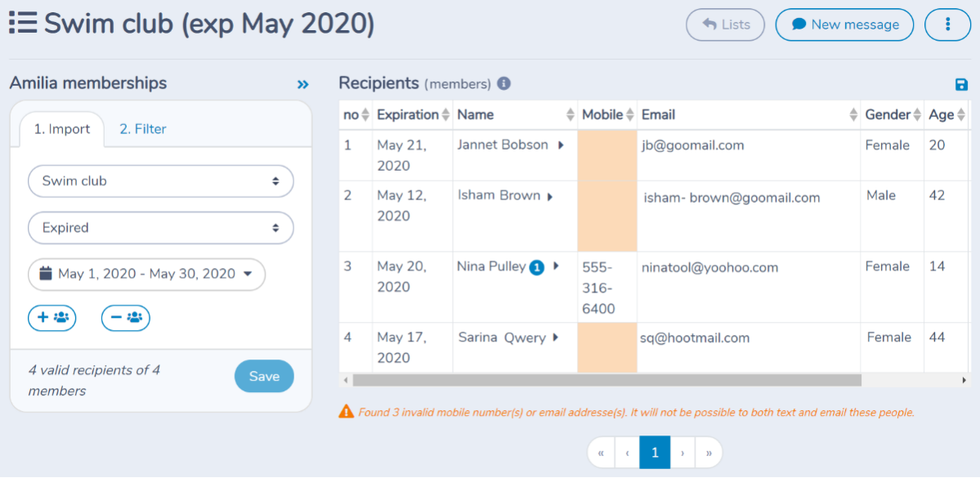Image resolution: width=980 pixels, height=478 pixels.
Task: Go to previous page in pagination
Action: pyautogui.click(x=627, y=453)
